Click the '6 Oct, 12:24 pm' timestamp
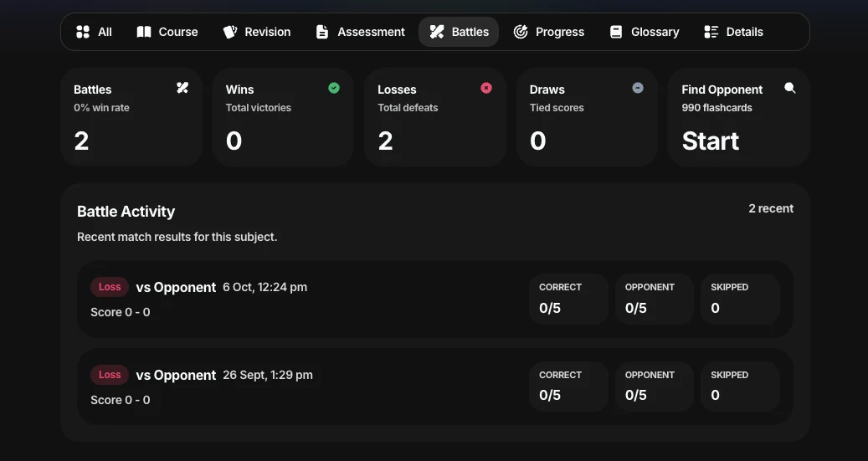The height and width of the screenshot is (461, 868). 265,287
